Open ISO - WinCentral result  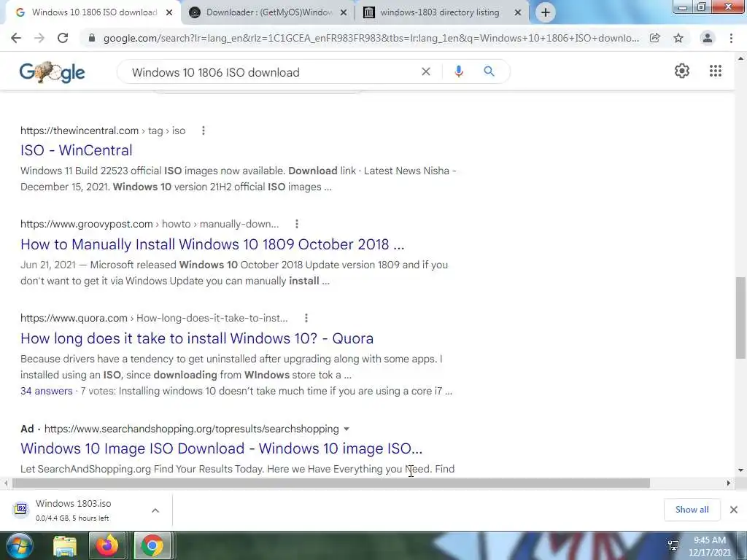pyautogui.click(x=76, y=150)
